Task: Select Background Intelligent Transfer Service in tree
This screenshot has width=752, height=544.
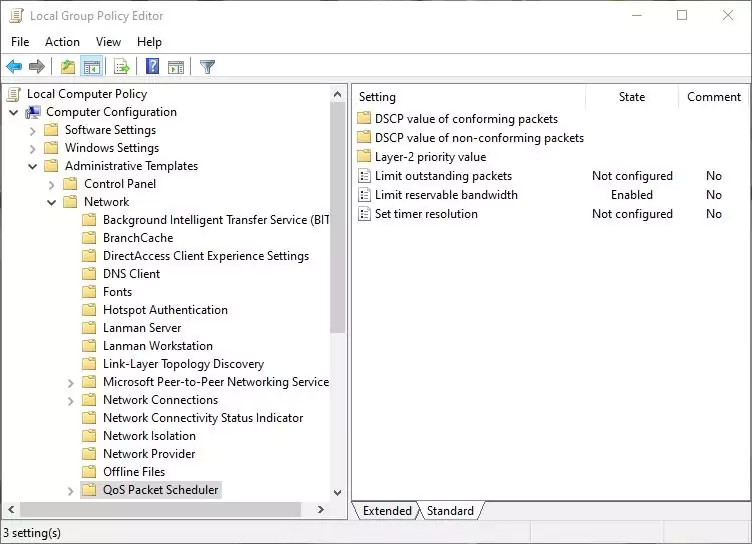Action: (x=216, y=220)
